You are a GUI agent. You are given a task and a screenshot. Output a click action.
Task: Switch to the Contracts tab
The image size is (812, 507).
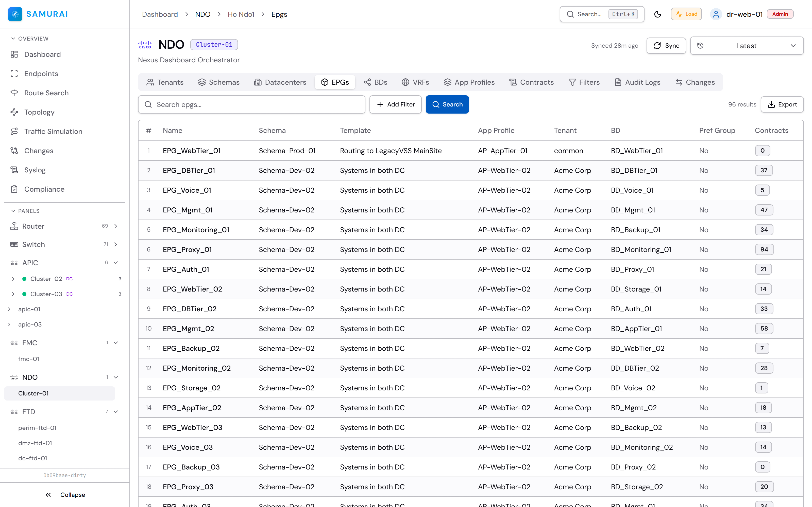pos(532,82)
